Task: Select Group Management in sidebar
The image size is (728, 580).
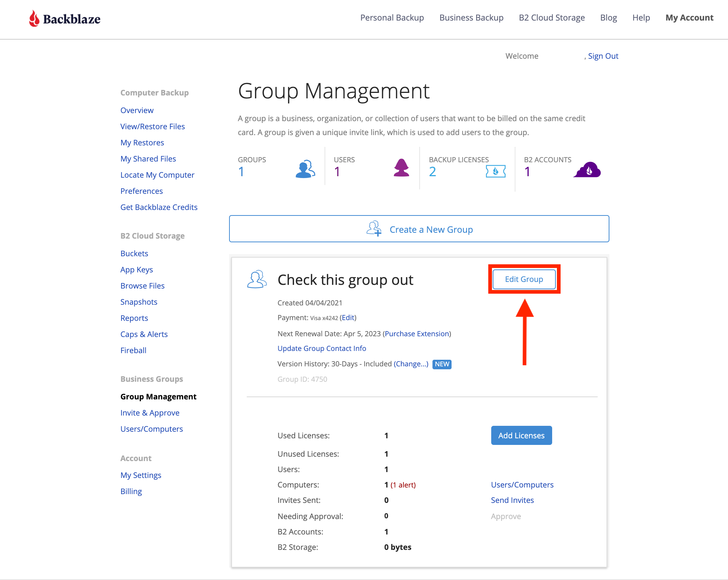Action: pos(158,396)
